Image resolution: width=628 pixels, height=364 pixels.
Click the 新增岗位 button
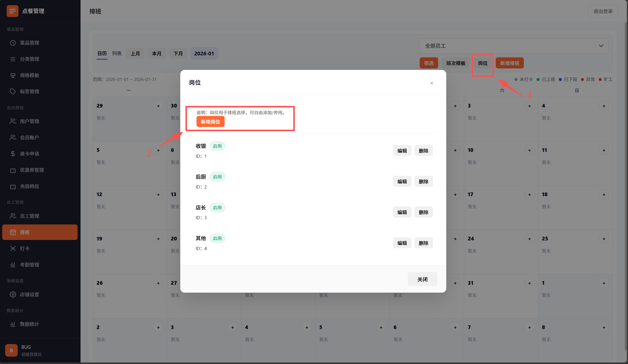[x=210, y=122]
